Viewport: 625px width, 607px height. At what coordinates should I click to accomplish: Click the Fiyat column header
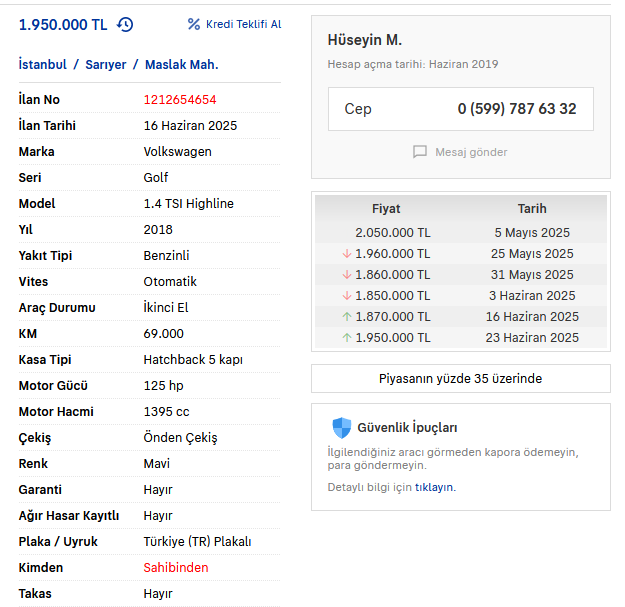click(386, 208)
